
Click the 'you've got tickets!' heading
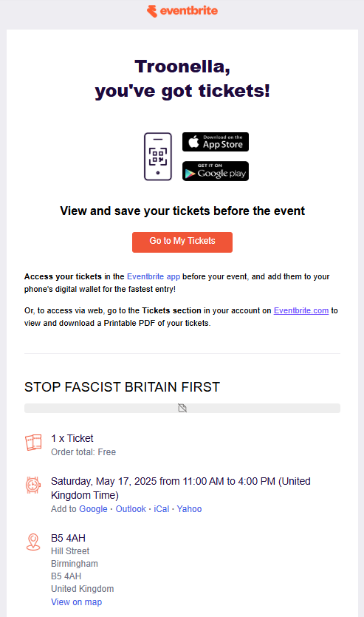(182, 91)
